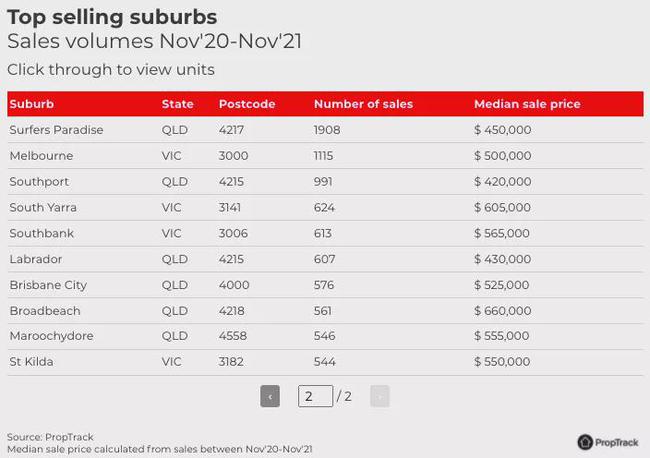Click the Broadbeach suburb name
This screenshot has height=458, width=650.
click(x=45, y=311)
